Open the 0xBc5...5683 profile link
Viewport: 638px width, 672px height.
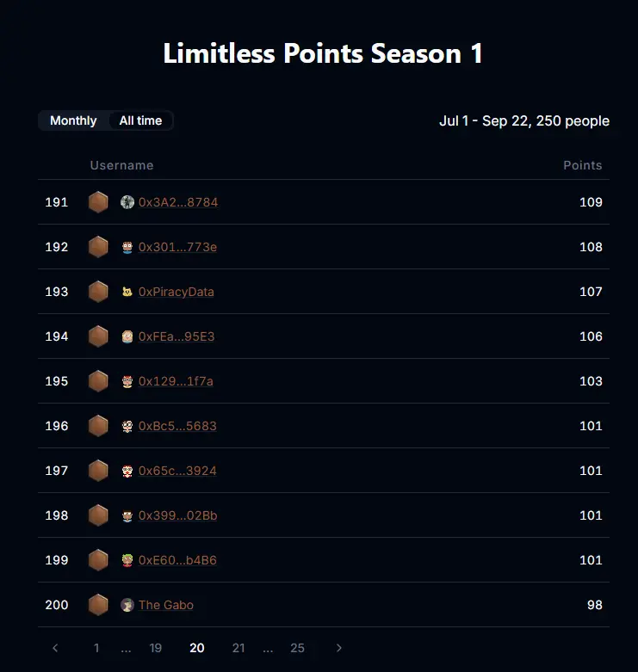coord(177,426)
